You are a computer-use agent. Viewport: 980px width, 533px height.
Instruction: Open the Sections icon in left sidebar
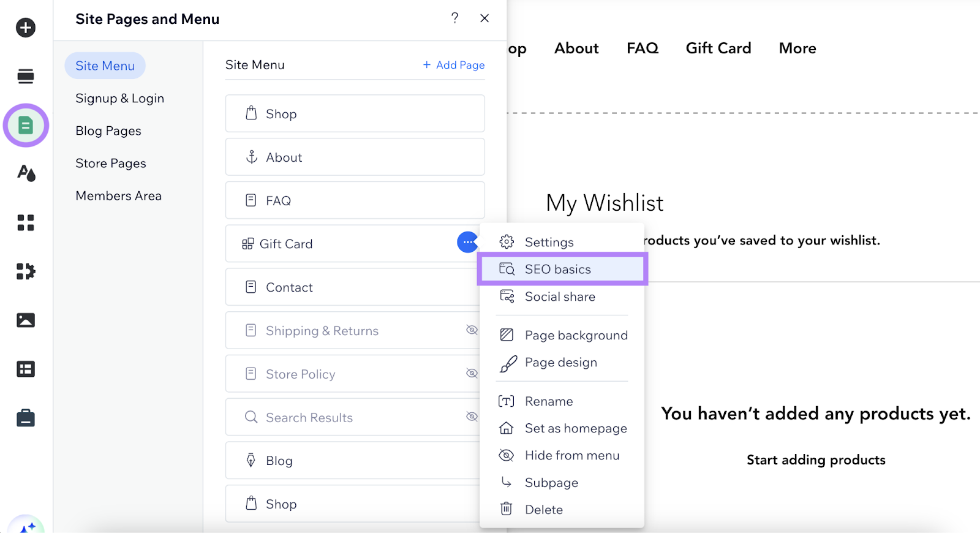tap(26, 77)
